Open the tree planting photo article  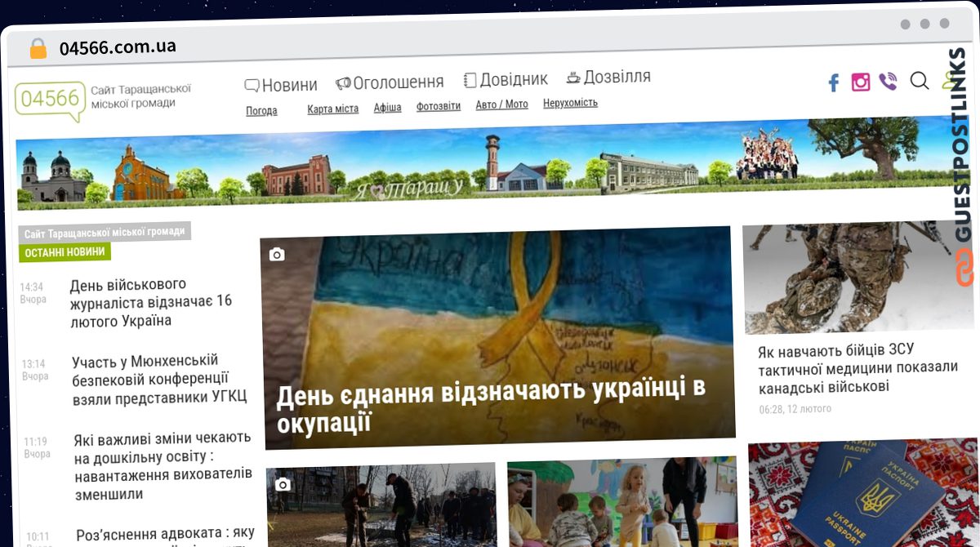click(x=381, y=506)
